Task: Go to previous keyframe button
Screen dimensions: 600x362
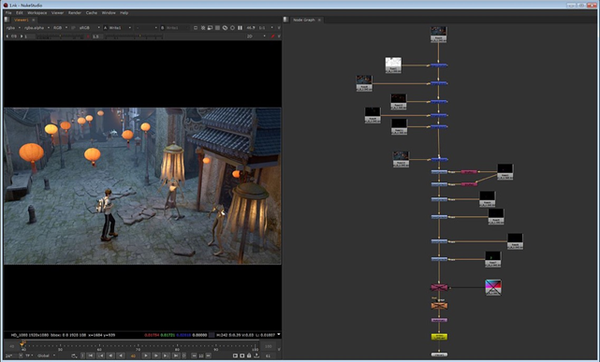Action: tap(101, 355)
